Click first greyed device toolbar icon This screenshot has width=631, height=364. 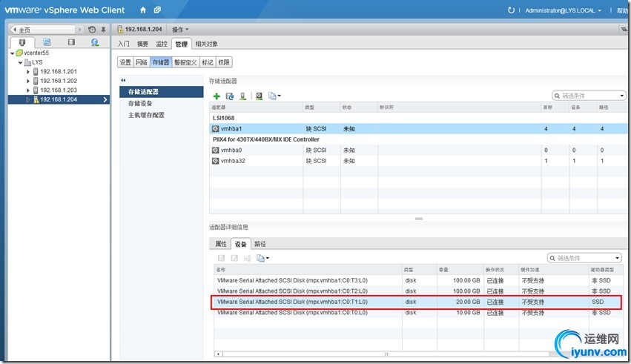point(221,258)
